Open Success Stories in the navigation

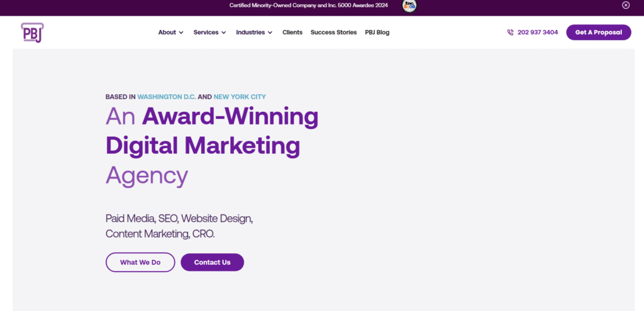(333, 33)
